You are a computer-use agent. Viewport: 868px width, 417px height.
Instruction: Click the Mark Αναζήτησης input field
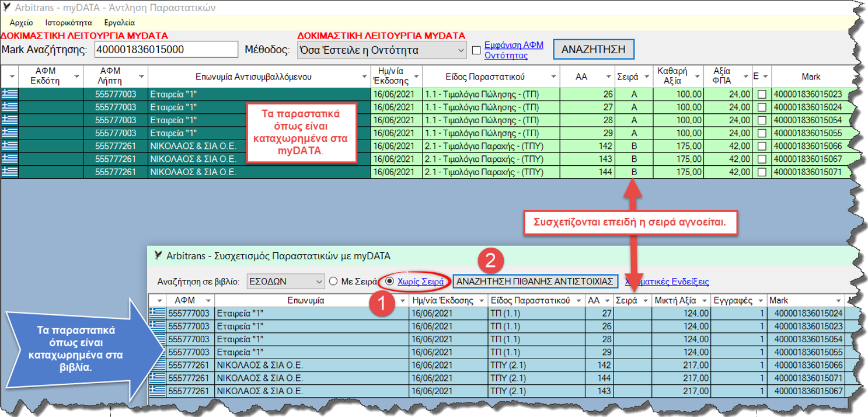166,50
